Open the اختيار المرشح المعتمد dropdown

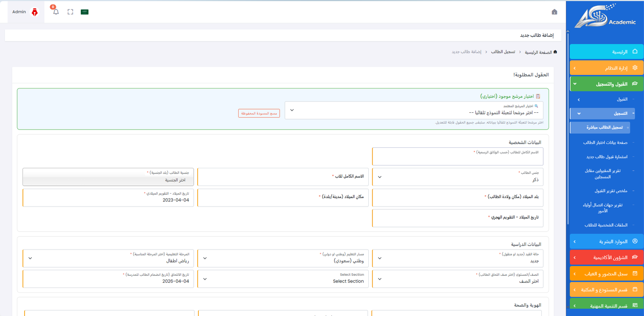(414, 110)
